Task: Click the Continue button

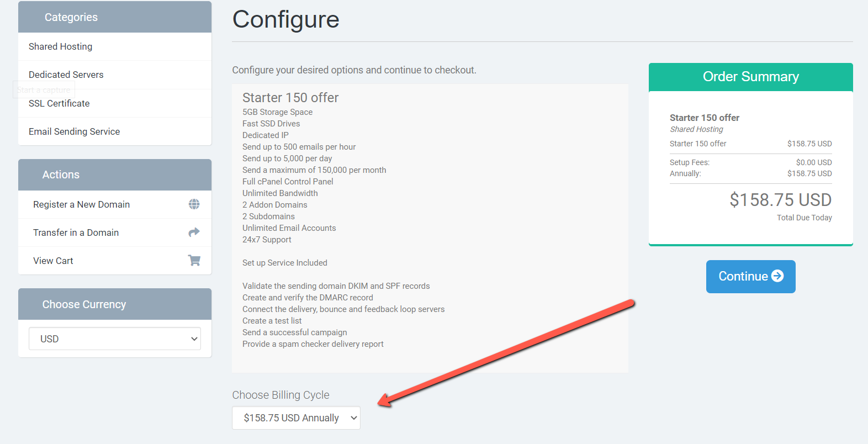Action: coord(750,276)
